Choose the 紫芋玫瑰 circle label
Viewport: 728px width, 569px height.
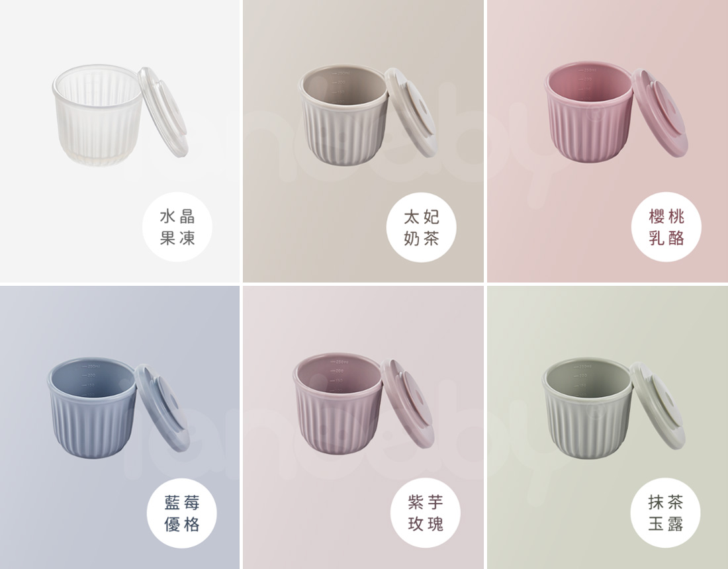(426, 513)
